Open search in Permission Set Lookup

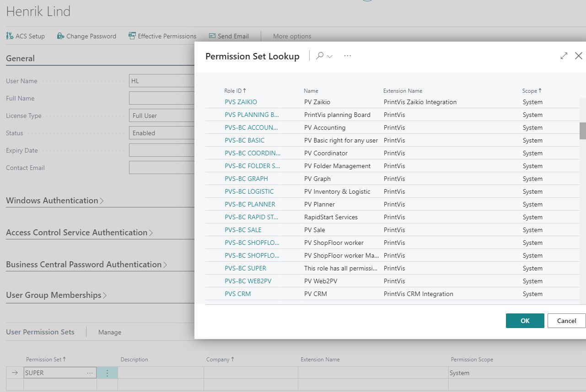[x=320, y=56]
